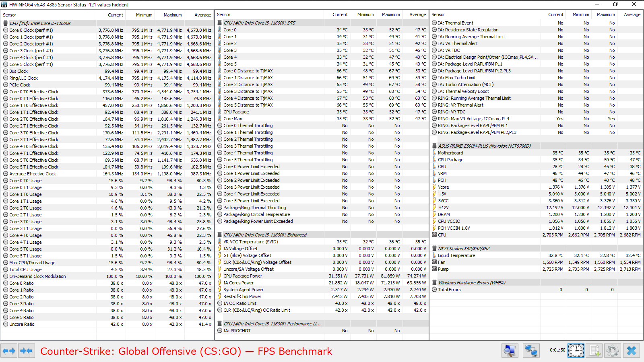Select the Performance Li... sensor group header
The image size is (644, 362).
click(x=322, y=324)
